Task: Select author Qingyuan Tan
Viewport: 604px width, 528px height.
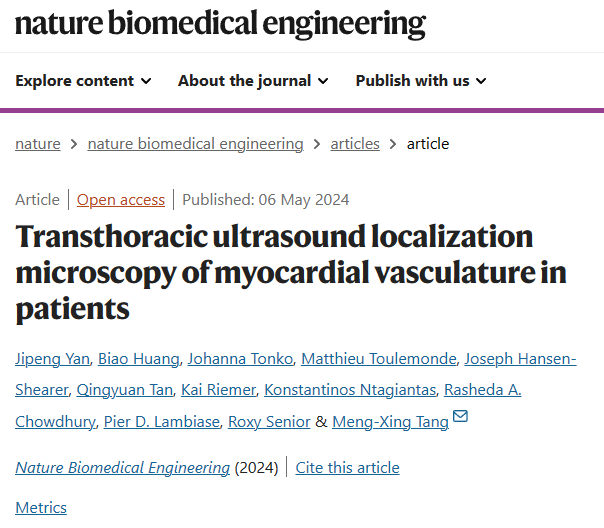Action: pyautogui.click(x=125, y=390)
